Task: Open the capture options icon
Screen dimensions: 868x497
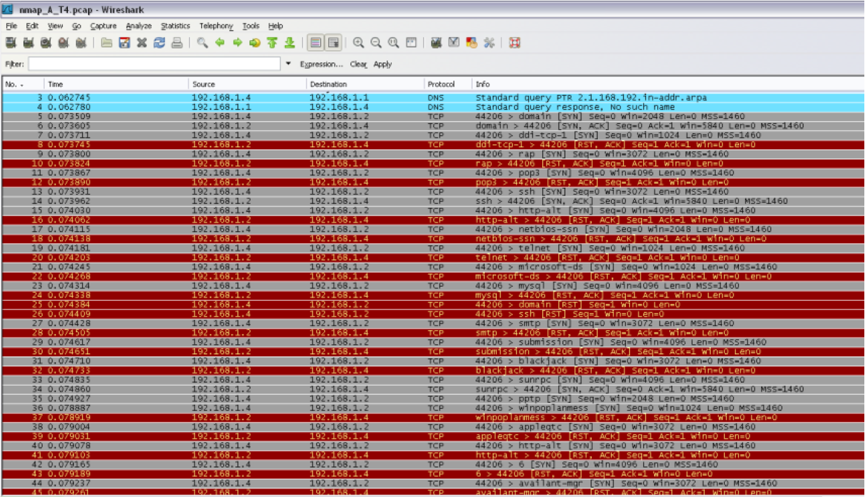Action: tap(28, 43)
